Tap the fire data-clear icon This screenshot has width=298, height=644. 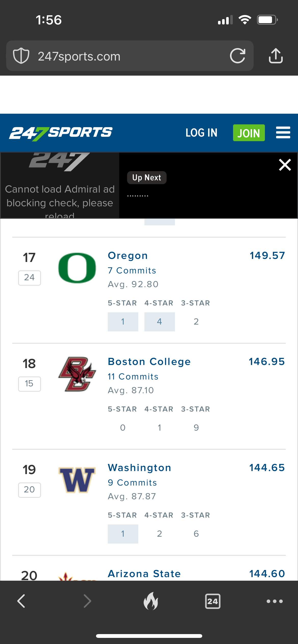point(151,601)
